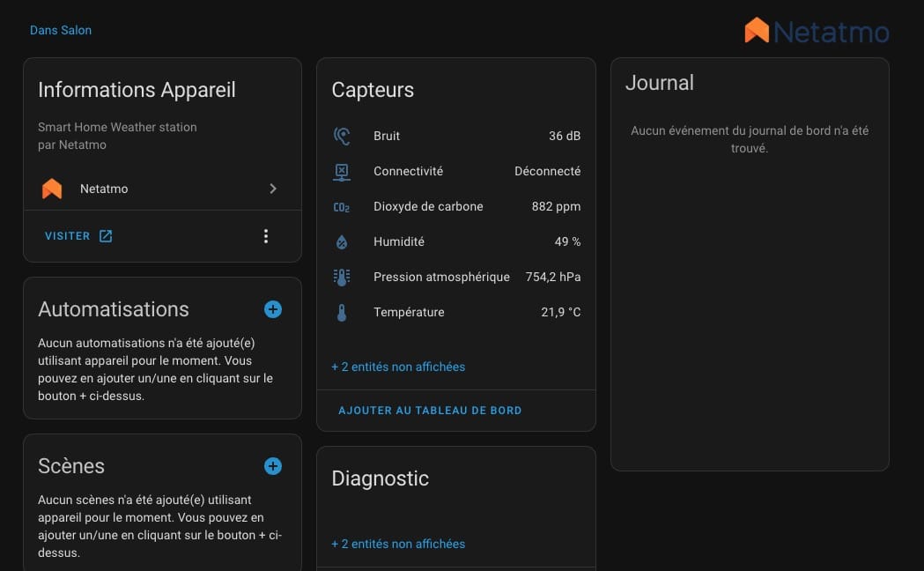Click the Netatmo logo at top right

pyautogui.click(x=817, y=32)
